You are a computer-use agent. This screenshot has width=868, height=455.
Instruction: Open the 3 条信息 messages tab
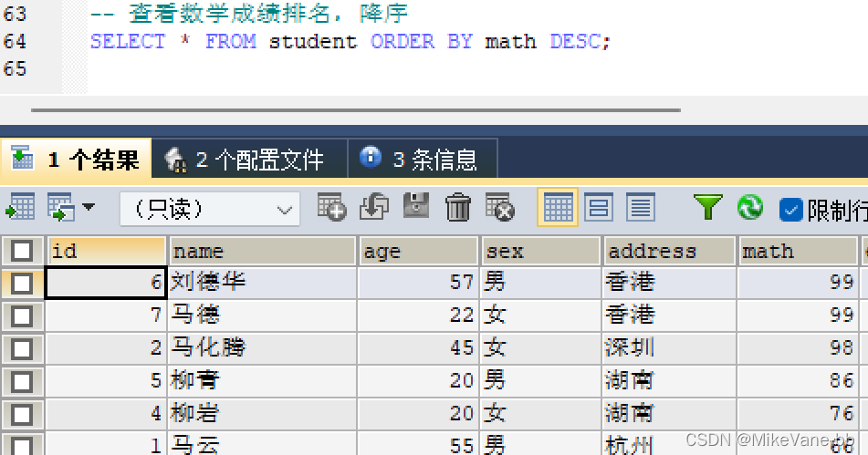(423, 160)
